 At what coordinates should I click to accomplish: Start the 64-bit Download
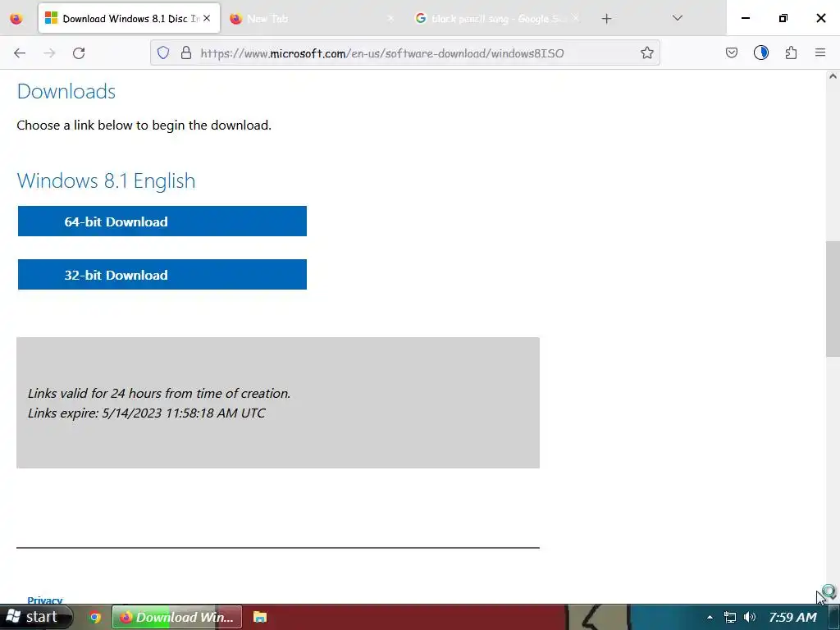coord(162,221)
